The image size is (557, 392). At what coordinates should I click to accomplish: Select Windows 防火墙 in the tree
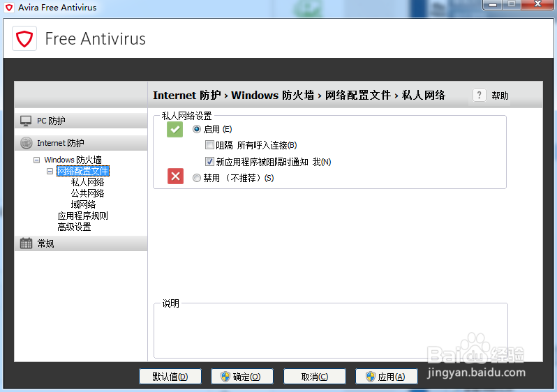pyautogui.click(x=73, y=160)
